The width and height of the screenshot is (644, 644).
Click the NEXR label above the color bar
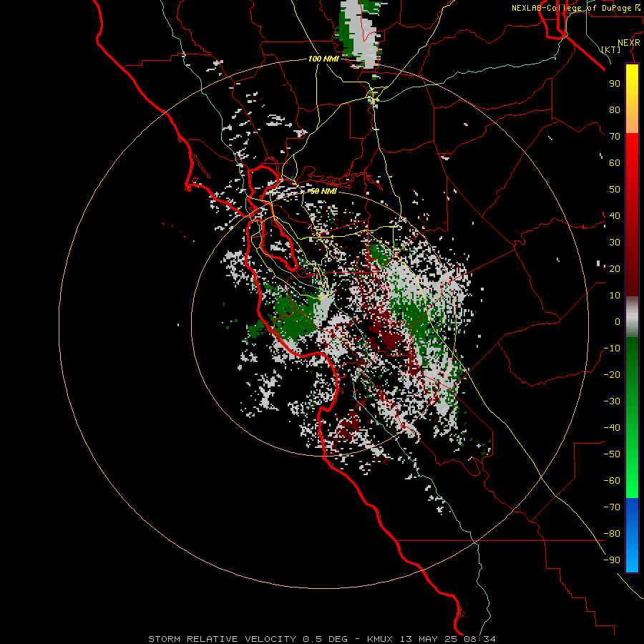[629, 43]
